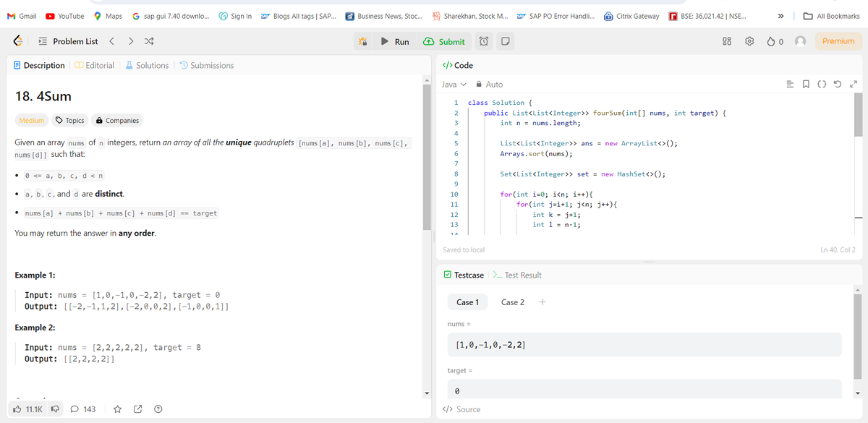Open the BSE NSE stock bookmark
The image size is (868, 423).
[707, 15]
